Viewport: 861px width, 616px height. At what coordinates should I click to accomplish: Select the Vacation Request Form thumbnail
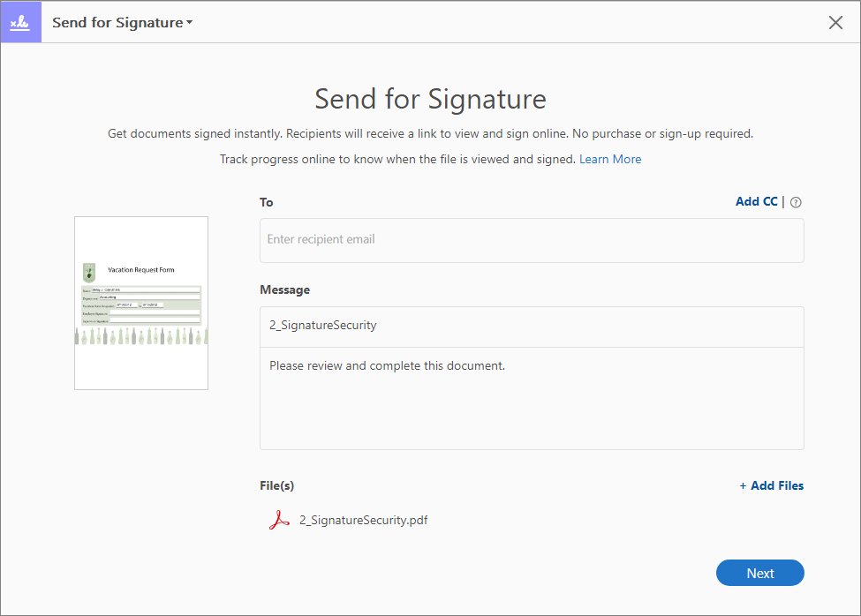(141, 303)
